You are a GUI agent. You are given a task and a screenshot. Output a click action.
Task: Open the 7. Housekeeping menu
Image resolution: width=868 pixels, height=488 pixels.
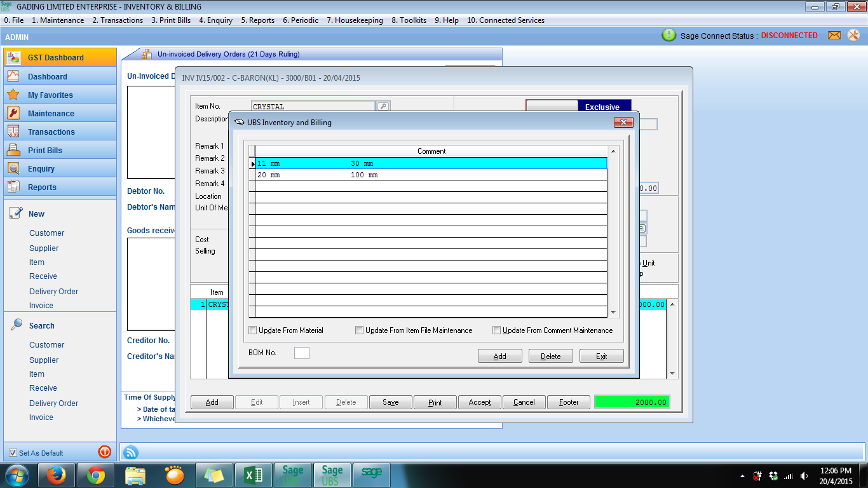tap(355, 20)
